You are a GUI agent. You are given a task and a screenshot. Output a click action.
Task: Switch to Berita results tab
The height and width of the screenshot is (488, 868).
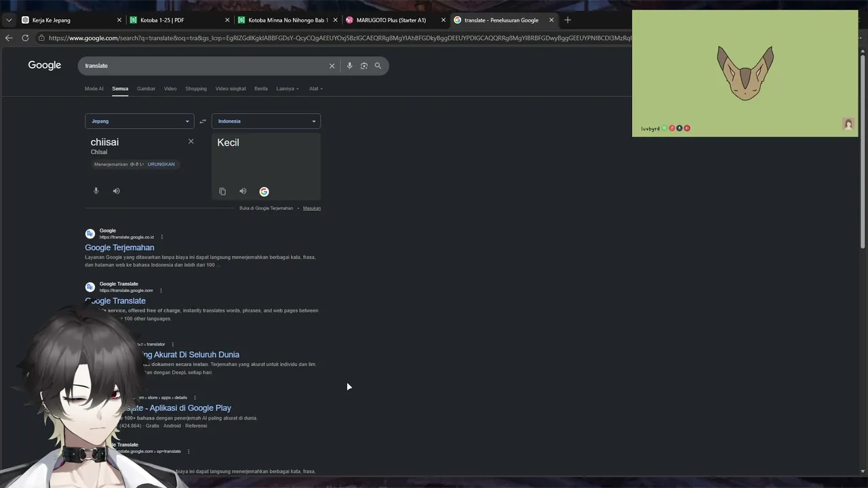coord(261,89)
